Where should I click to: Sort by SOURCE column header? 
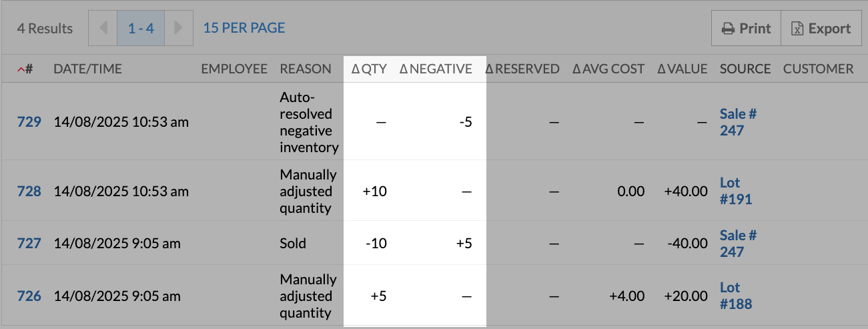(x=745, y=69)
